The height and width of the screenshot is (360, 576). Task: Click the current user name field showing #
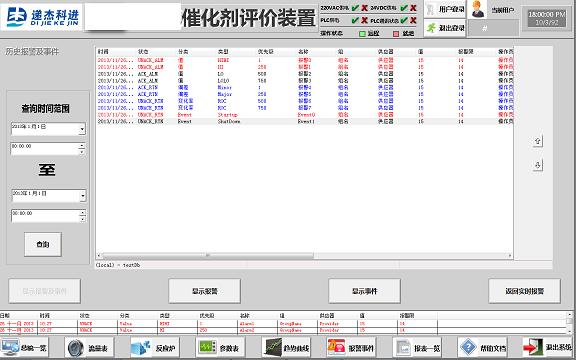(x=494, y=28)
